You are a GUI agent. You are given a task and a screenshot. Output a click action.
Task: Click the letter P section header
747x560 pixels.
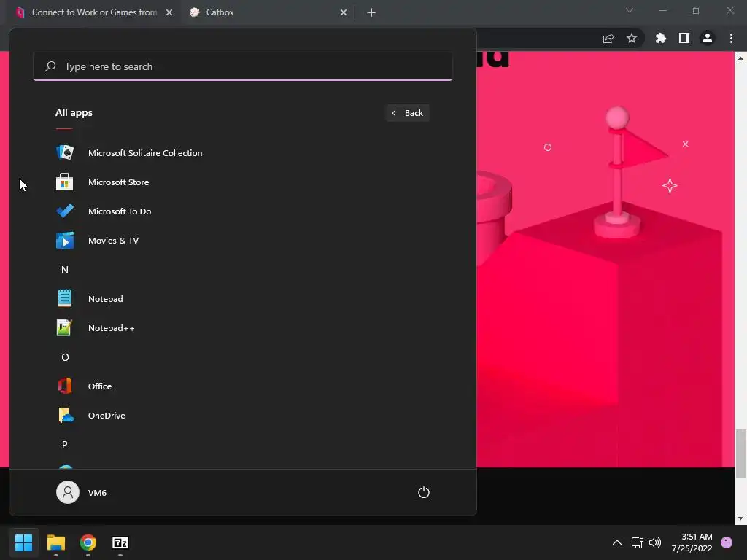click(65, 444)
